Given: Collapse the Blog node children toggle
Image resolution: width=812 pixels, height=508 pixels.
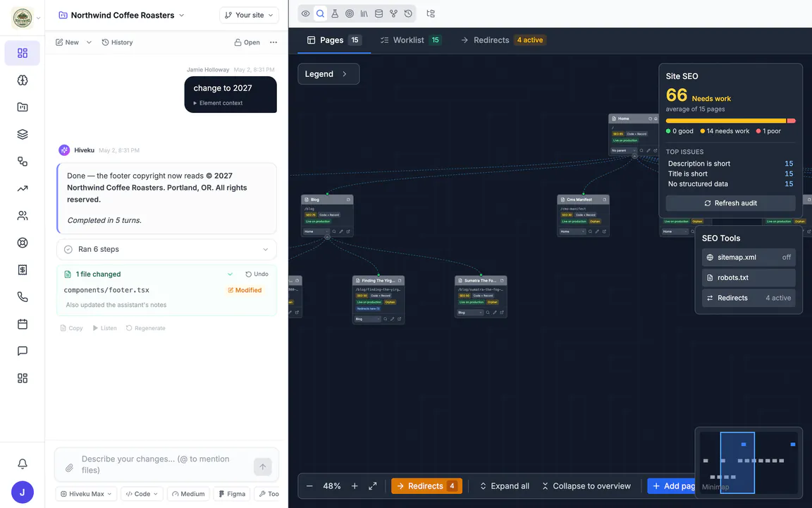Looking at the screenshot, I should [327, 237].
